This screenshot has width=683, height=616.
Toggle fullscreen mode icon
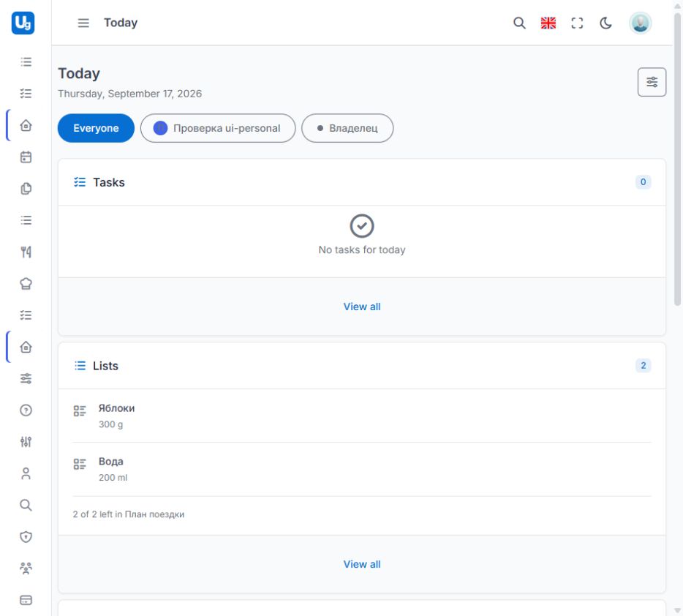click(577, 23)
